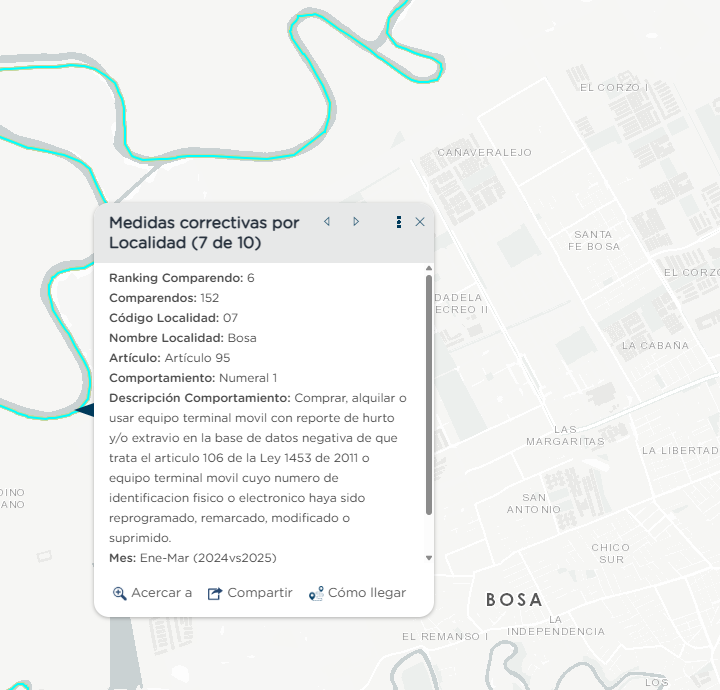Click the share icon beside Compartir

click(x=214, y=593)
